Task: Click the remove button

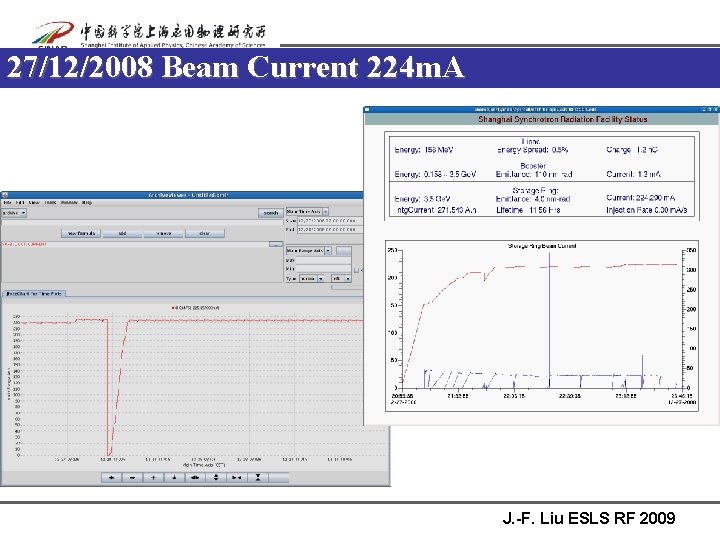Action: click(163, 233)
